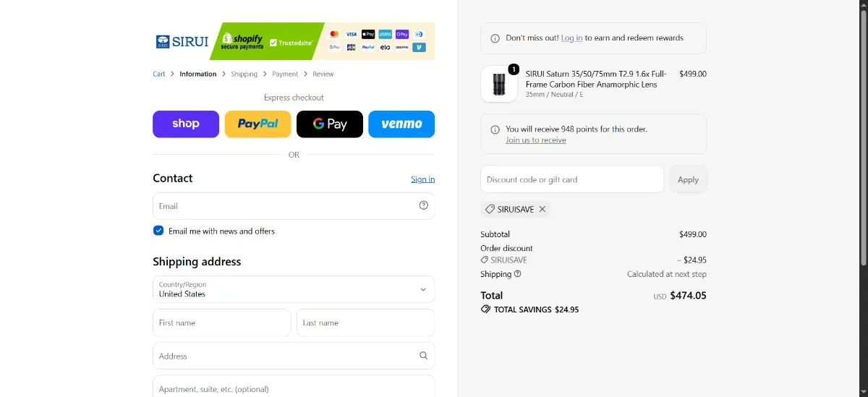Click the 35mm / Neutral / E variant text

tap(555, 95)
